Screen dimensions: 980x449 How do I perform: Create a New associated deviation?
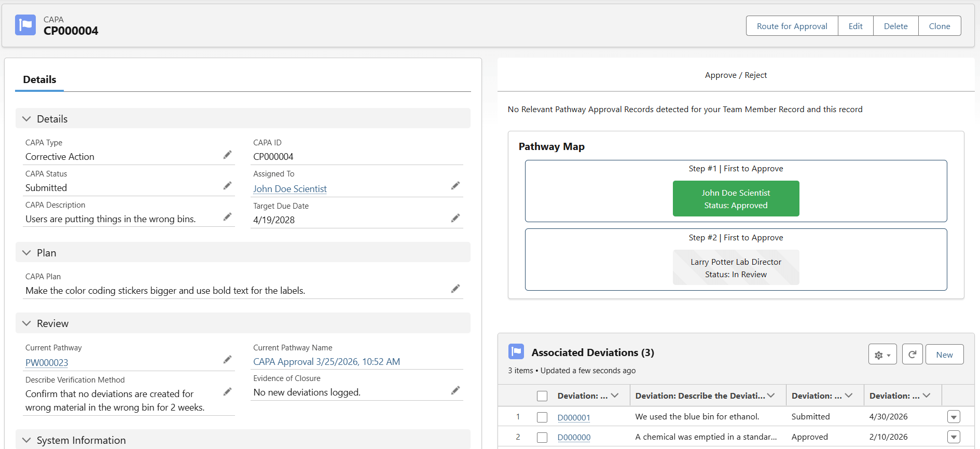coord(944,355)
